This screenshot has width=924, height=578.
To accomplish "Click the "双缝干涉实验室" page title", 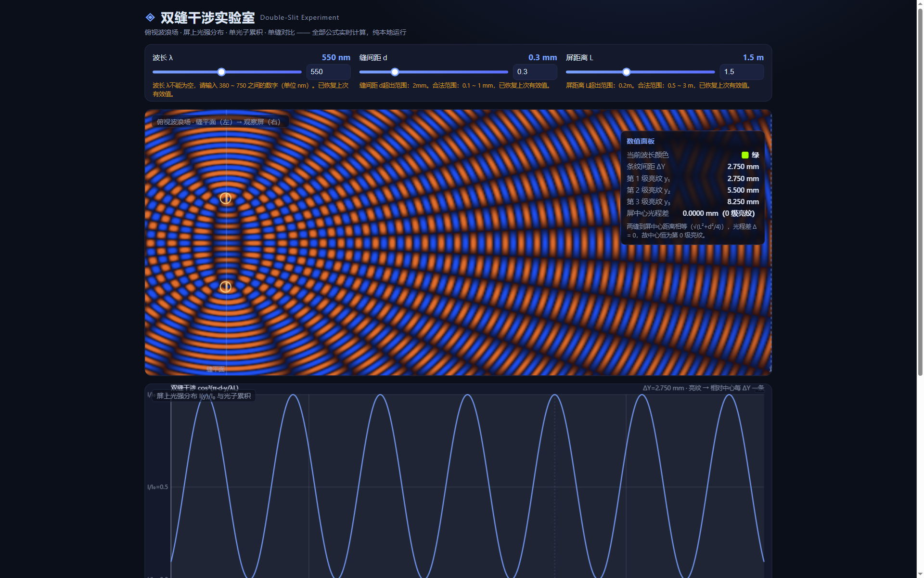I will (207, 18).
